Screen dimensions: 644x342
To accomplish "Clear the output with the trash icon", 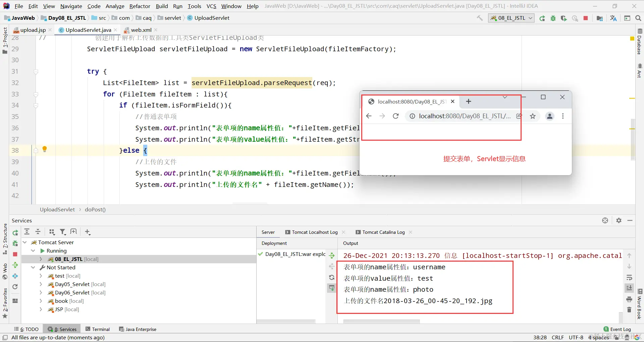I will coord(629,310).
